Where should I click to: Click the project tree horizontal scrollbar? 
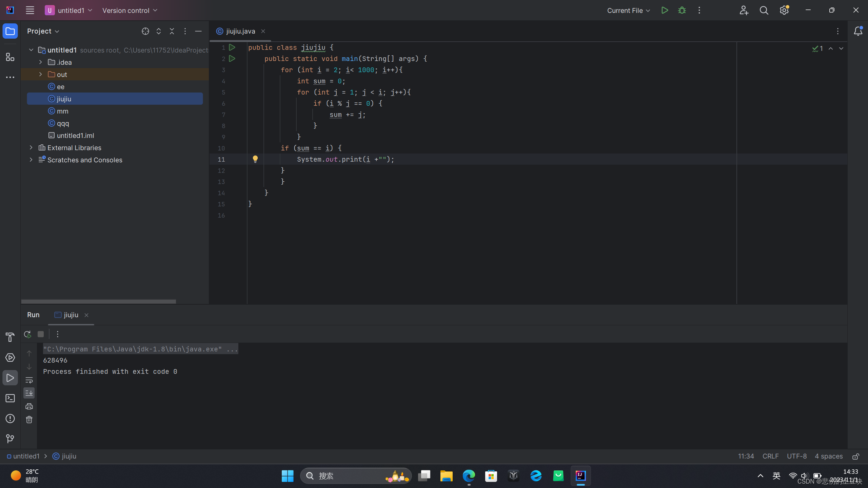[98, 301]
